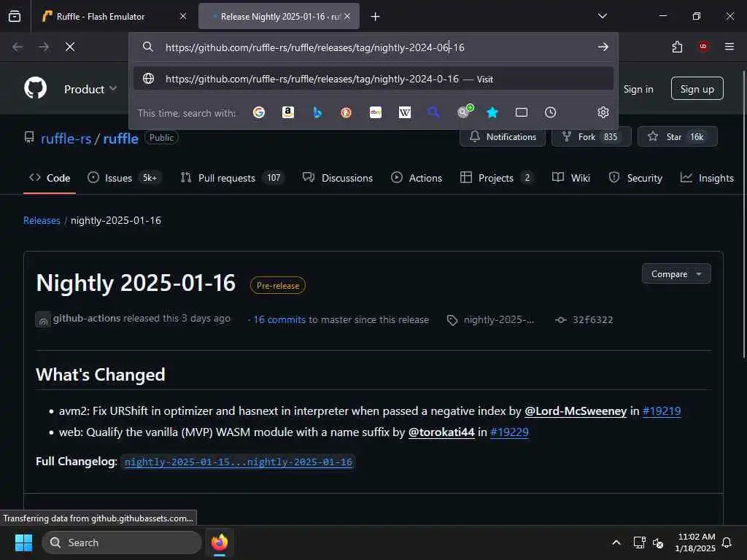The image size is (747, 560).
Task: Stop loading the page
Action: (x=70, y=47)
